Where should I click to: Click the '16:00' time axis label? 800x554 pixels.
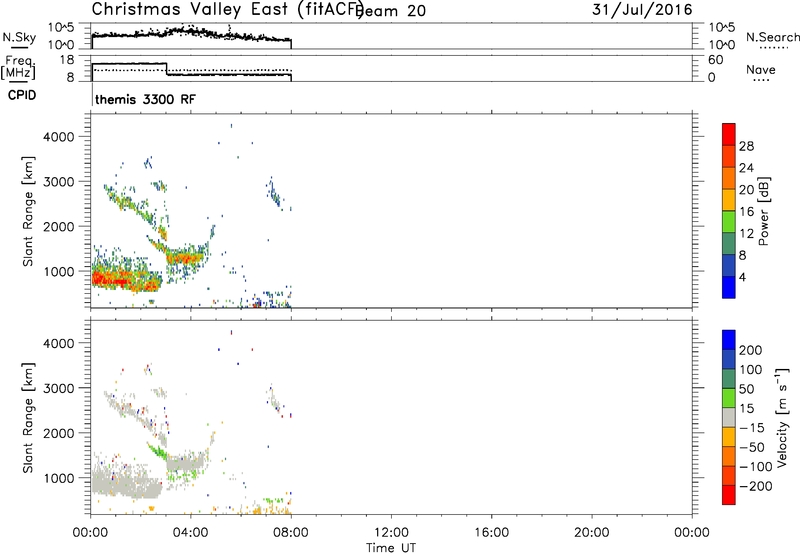(491, 533)
